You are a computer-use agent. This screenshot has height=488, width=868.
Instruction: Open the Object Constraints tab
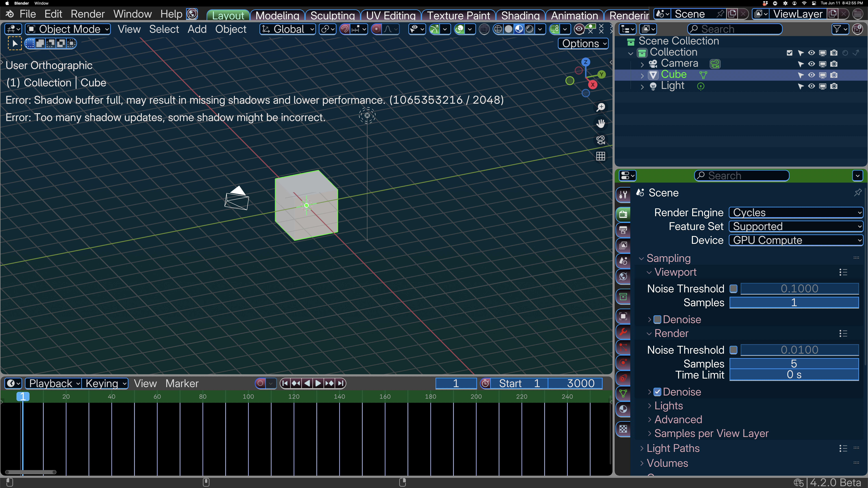(x=623, y=378)
